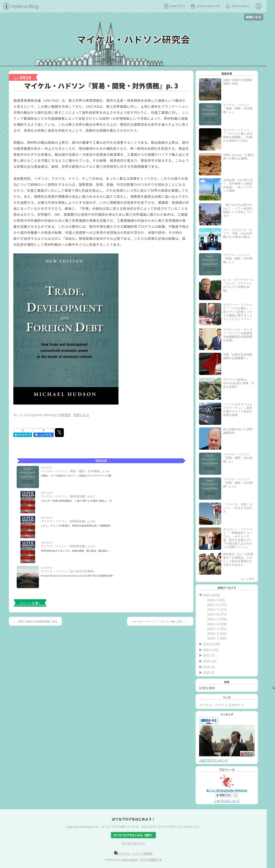This screenshot has width=275, height=868.
Task: Expand the 2020 (14) archive
Action: (x=201, y=661)
